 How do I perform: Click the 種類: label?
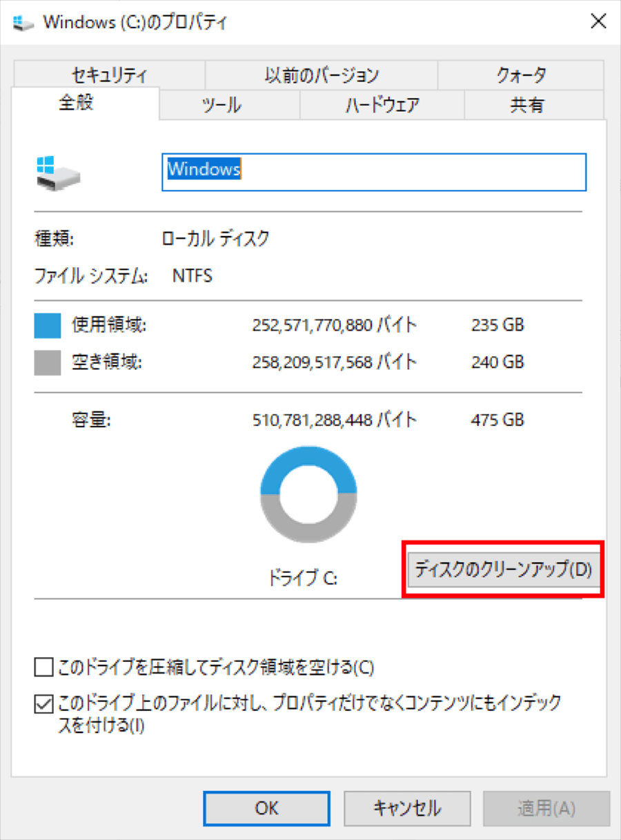(54, 240)
